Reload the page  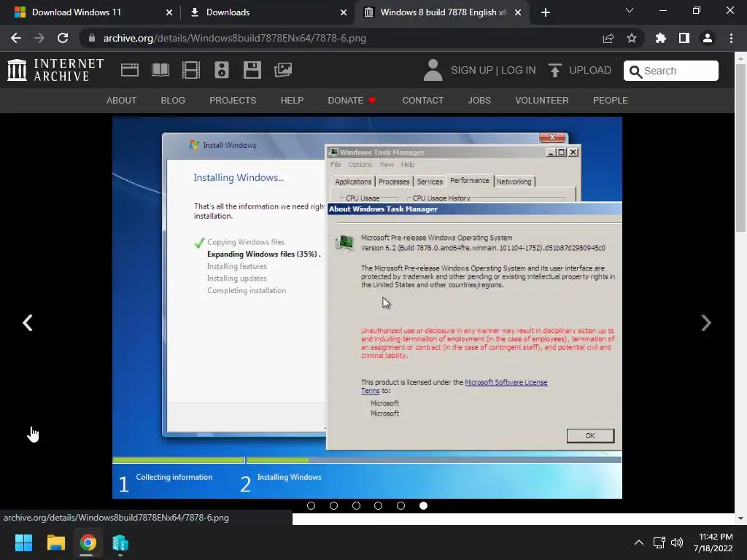63,38
